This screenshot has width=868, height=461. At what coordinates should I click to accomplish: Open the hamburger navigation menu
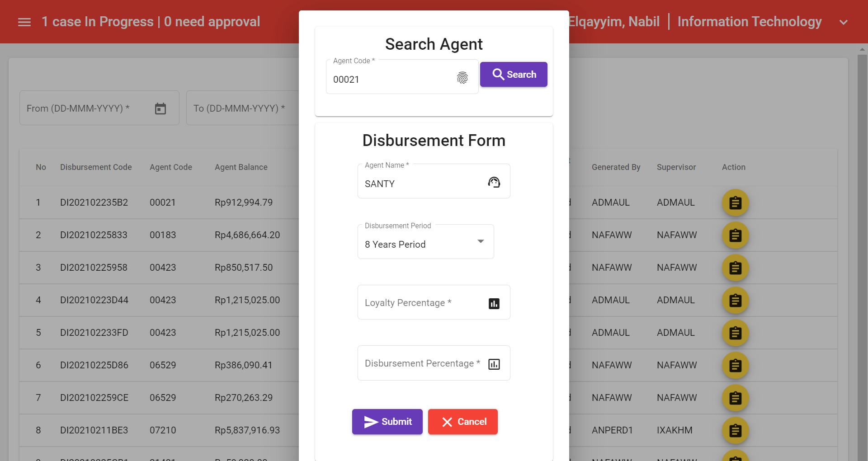point(24,21)
